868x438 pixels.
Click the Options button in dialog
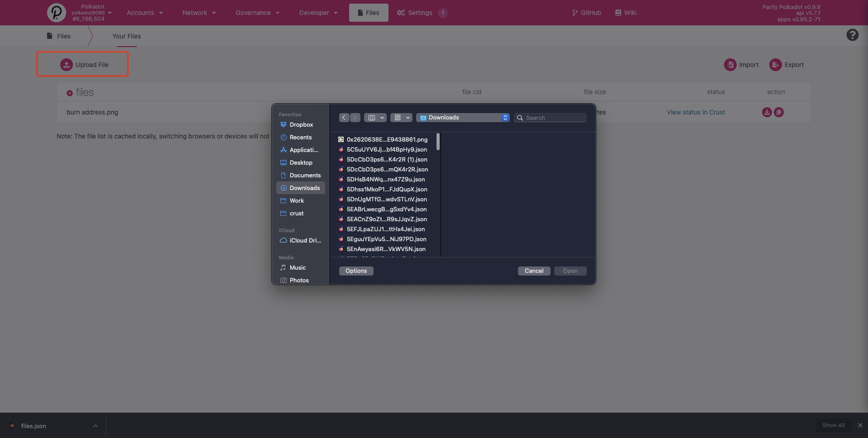coord(356,271)
